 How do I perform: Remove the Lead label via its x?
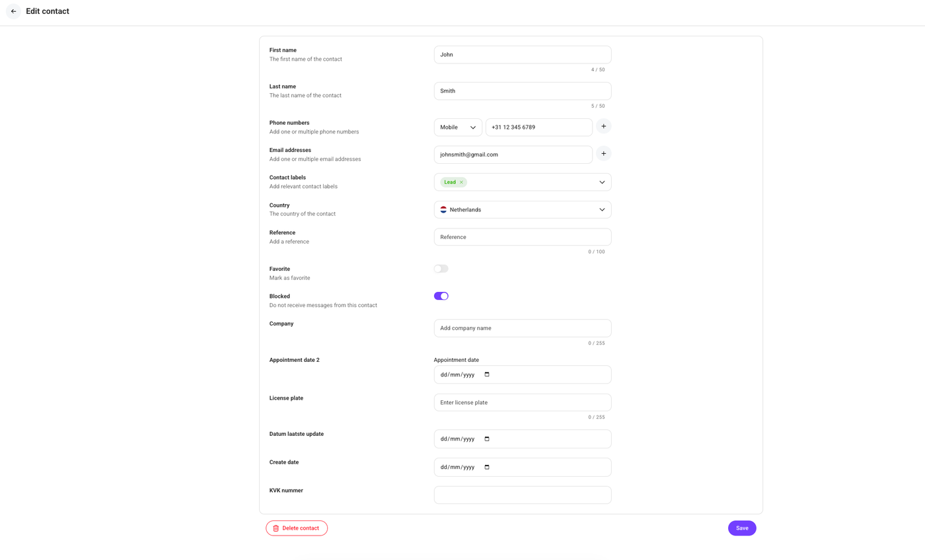461,182
